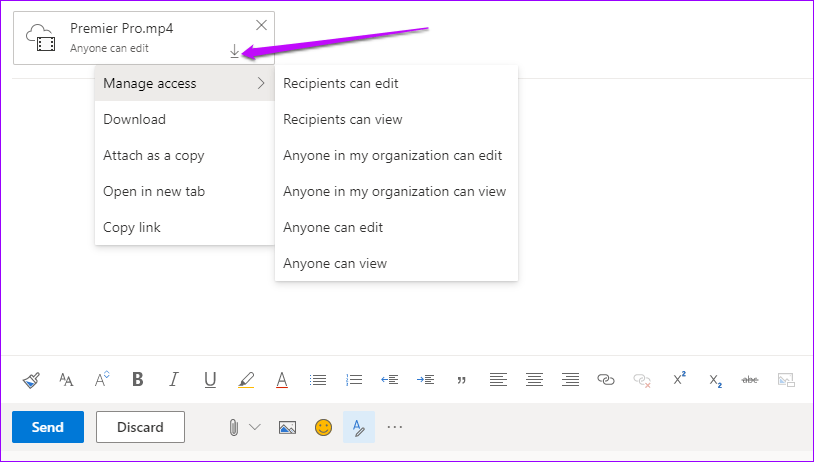Choose the font color
The image size is (814, 462).
pos(282,380)
